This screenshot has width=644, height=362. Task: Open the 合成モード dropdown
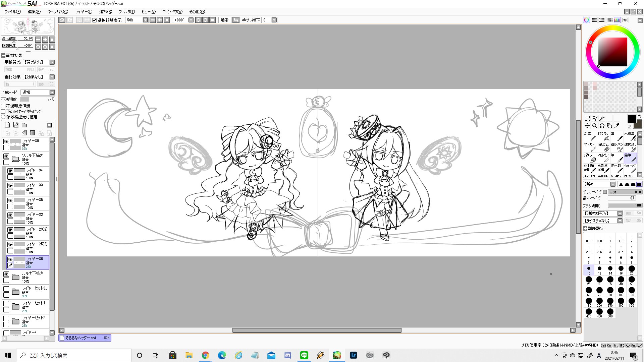(52, 92)
